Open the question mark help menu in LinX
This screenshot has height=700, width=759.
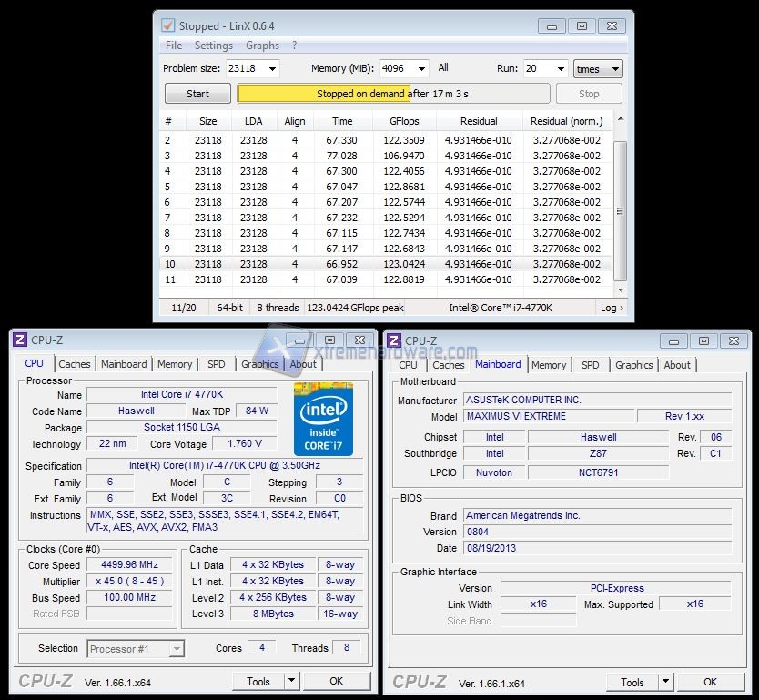point(294,46)
